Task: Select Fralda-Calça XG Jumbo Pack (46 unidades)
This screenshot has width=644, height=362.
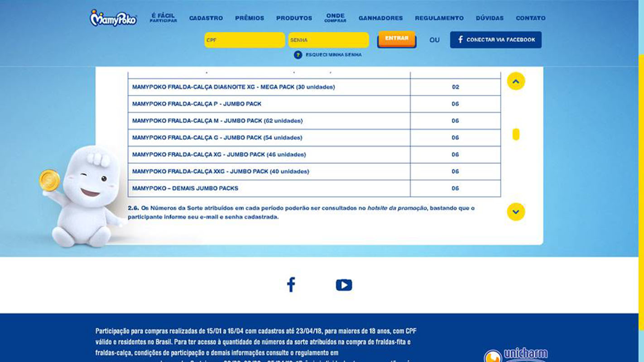Action: pos(314,155)
